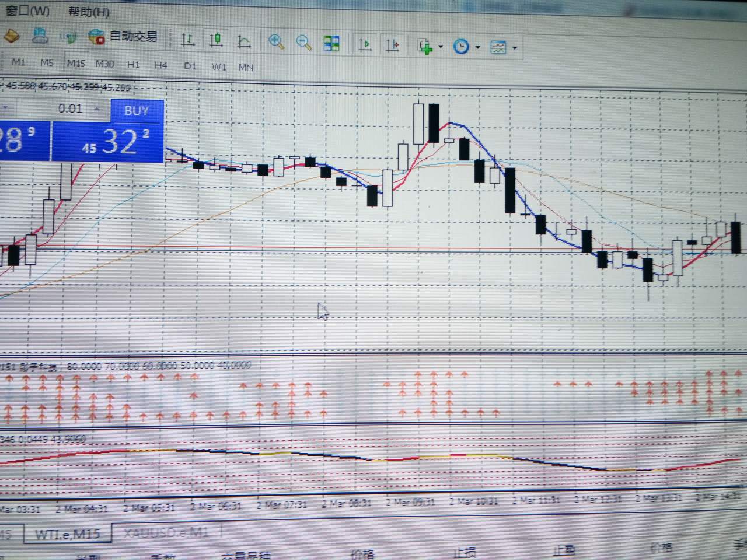Screen dimensions: 747x560
Task: Select M1 timeframe
Action: click(18, 62)
